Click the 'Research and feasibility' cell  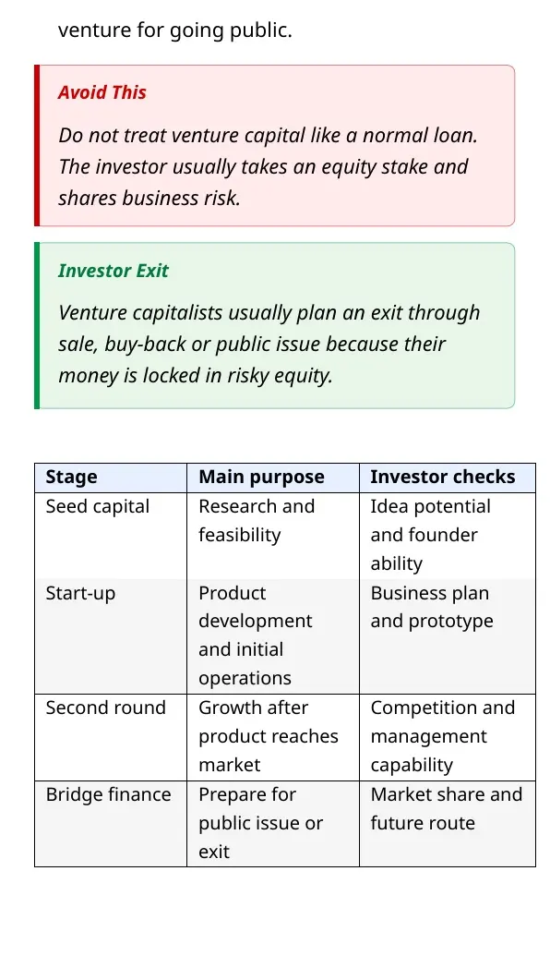point(273,536)
